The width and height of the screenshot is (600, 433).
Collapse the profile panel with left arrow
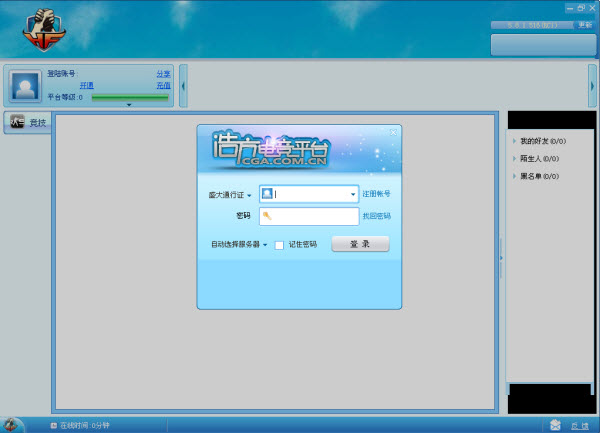[183, 86]
